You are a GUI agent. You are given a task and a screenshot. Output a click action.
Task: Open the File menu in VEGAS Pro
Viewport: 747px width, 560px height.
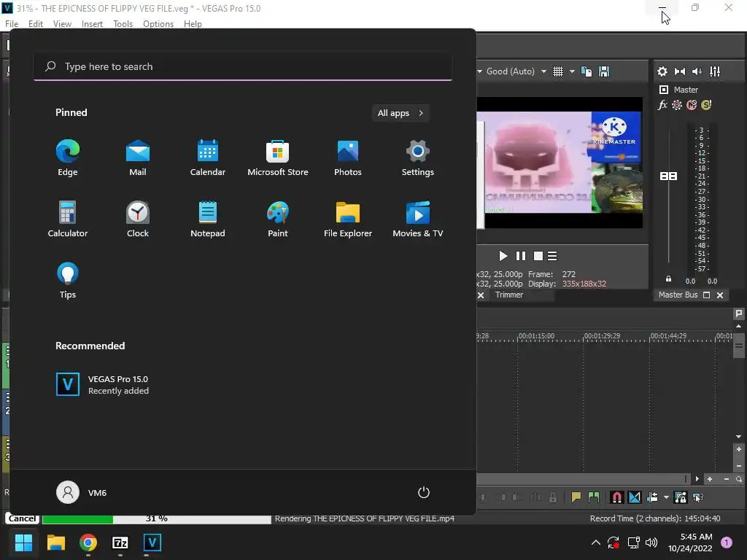point(12,24)
